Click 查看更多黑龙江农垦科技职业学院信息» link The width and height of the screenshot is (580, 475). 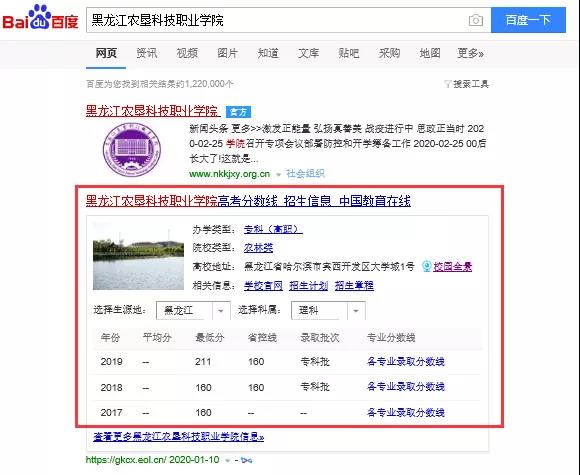pos(178,437)
